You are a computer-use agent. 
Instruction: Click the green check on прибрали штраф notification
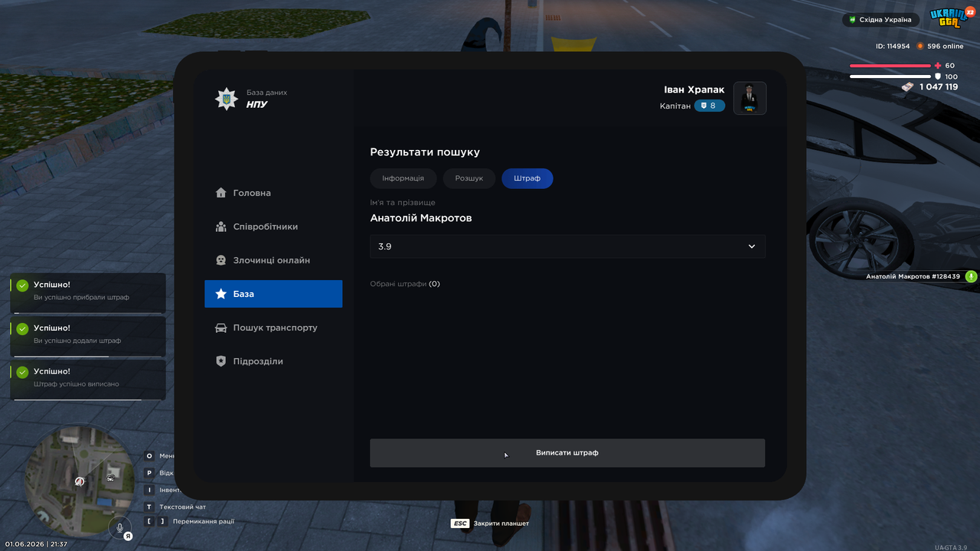pos(22,285)
